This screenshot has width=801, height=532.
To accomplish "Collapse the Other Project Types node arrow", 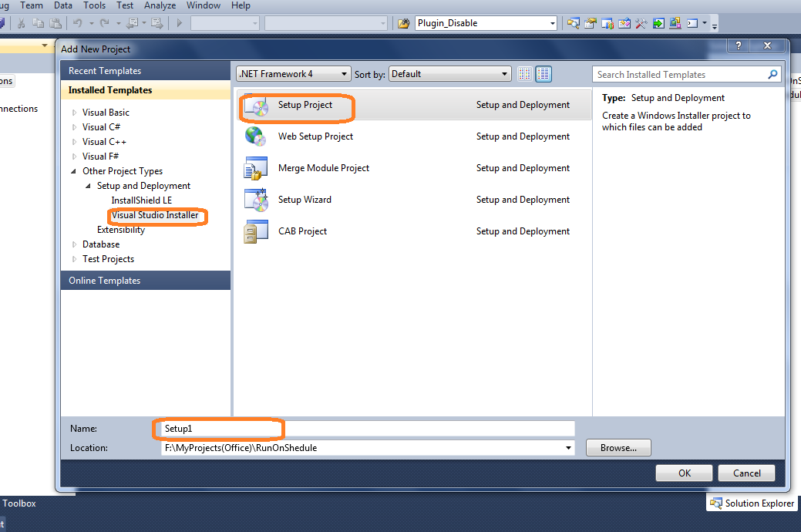I will pyautogui.click(x=73, y=171).
